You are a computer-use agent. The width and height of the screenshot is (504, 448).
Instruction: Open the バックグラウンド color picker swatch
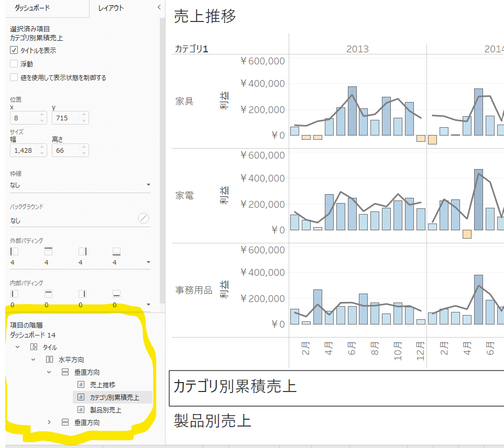tap(144, 218)
